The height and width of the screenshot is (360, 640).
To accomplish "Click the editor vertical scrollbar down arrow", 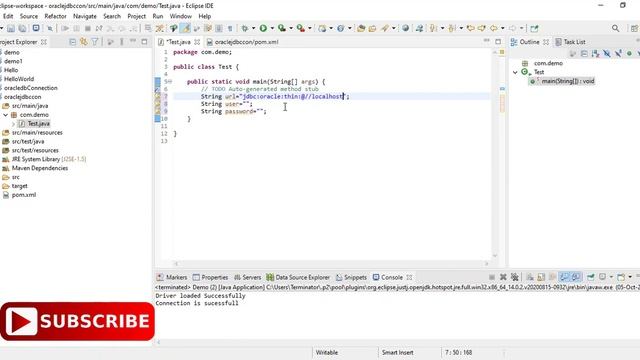I will pyautogui.click(x=495, y=256).
